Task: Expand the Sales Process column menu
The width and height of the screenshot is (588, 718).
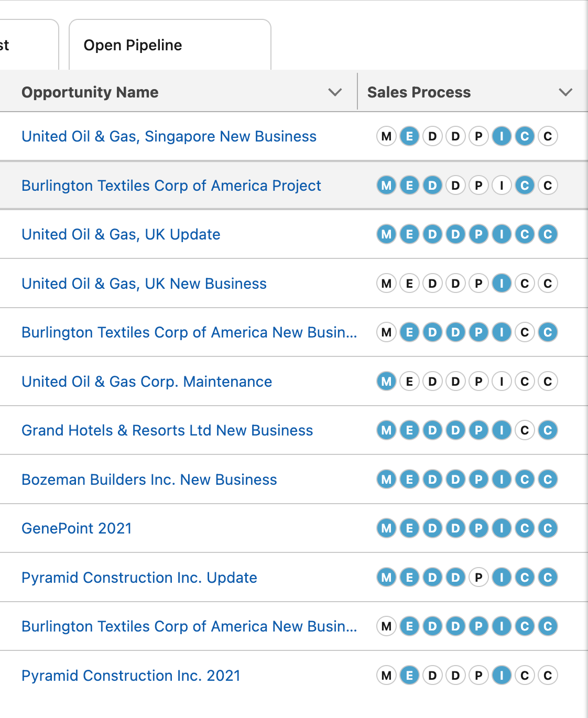Action: tap(565, 92)
